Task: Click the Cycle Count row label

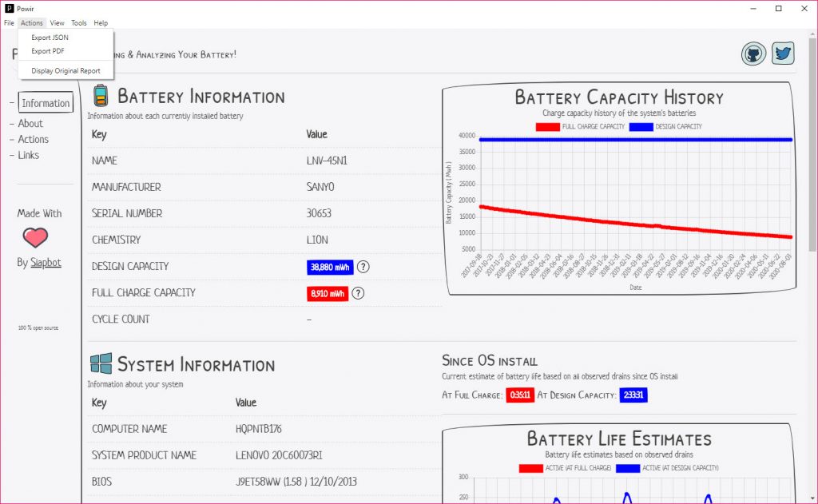Action: [121, 319]
